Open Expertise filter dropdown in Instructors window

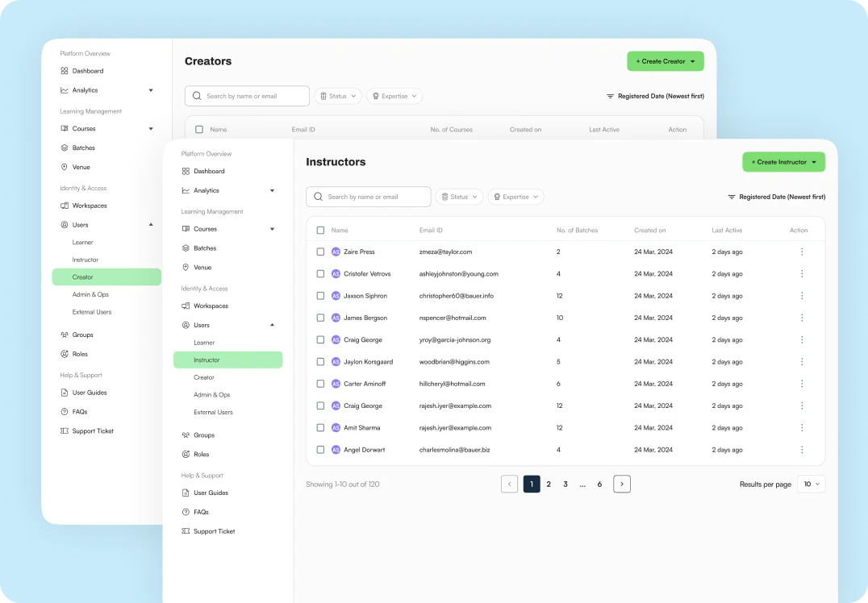click(516, 197)
